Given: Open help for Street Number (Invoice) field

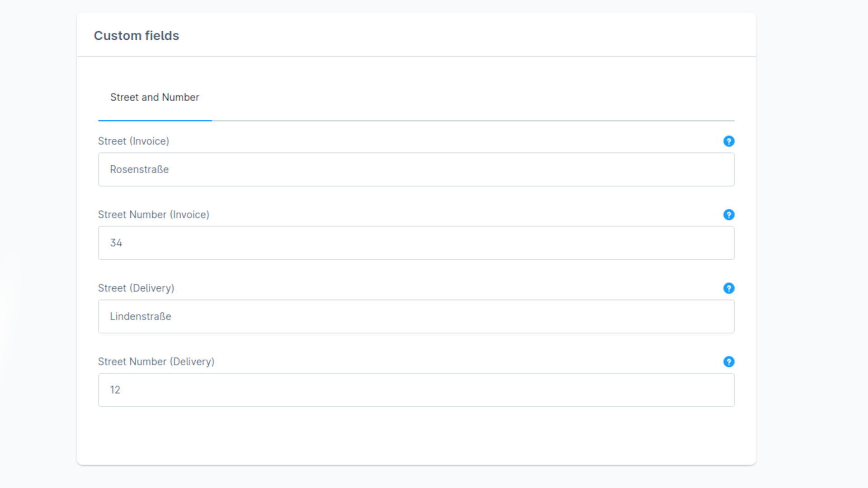Looking at the screenshot, I should click(729, 215).
